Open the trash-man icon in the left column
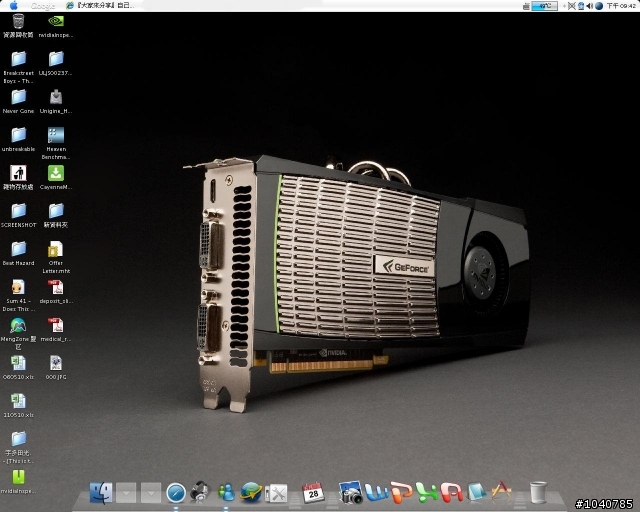640x512 pixels. (18, 178)
